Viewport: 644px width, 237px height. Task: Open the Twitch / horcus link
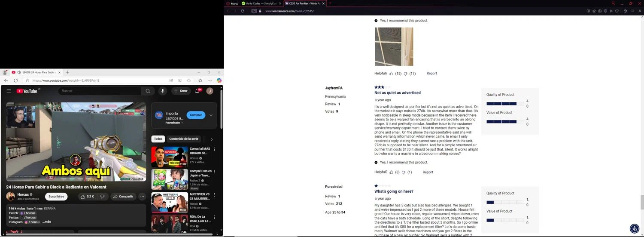(27, 213)
